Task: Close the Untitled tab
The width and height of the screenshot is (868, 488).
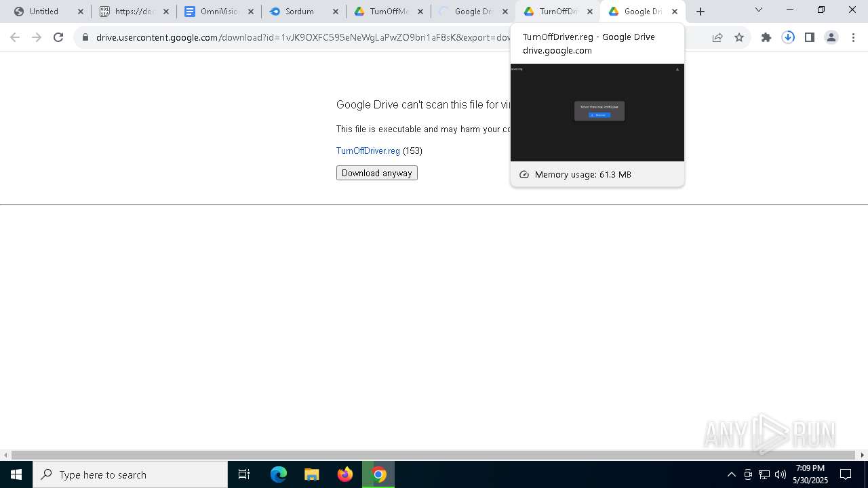Action: click(x=81, y=12)
